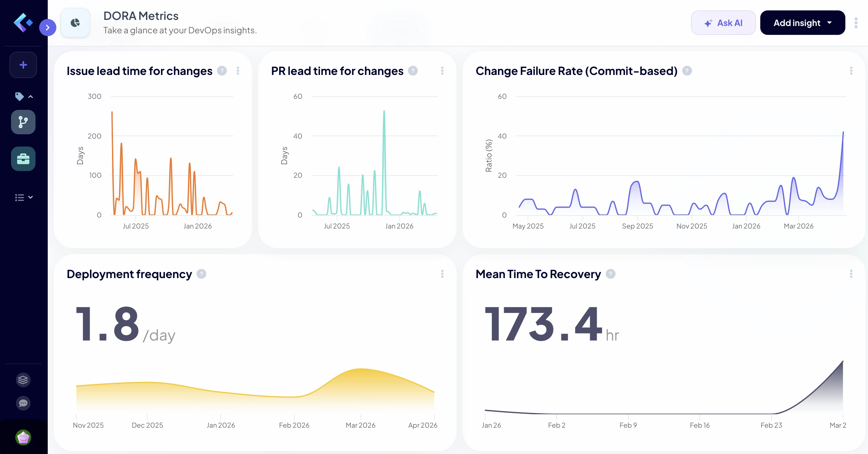
Task: Click the plus create button in sidebar
Action: tap(23, 65)
